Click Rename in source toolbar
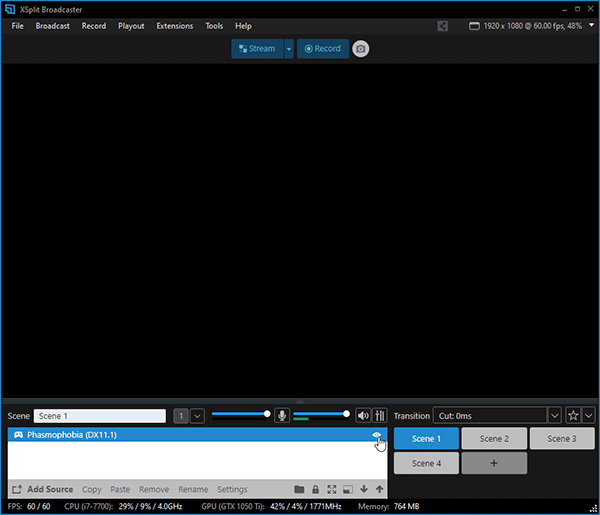This screenshot has height=515, width=600. [193, 489]
